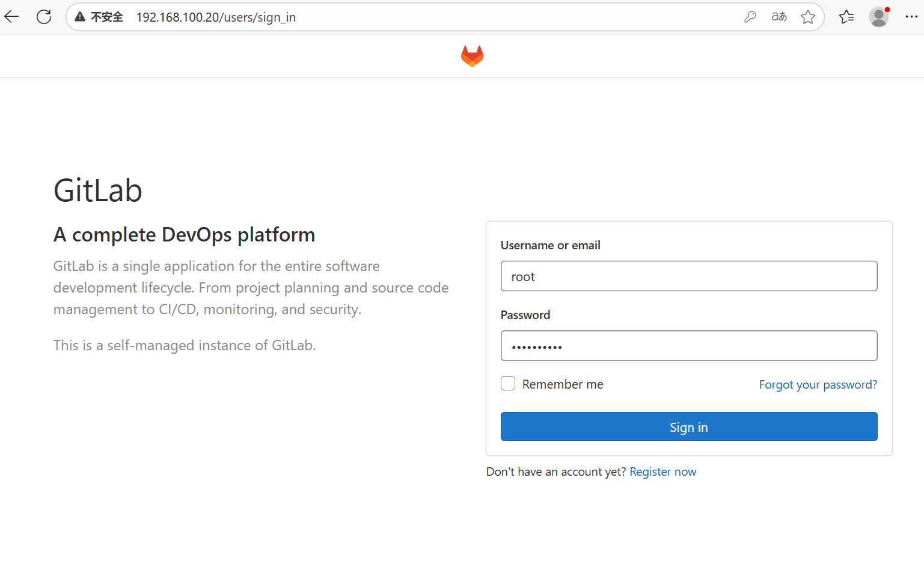Image resolution: width=924 pixels, height=564 pixels.
Task: Click the Don't have an account yet text
Action: [x=556, y=472]
